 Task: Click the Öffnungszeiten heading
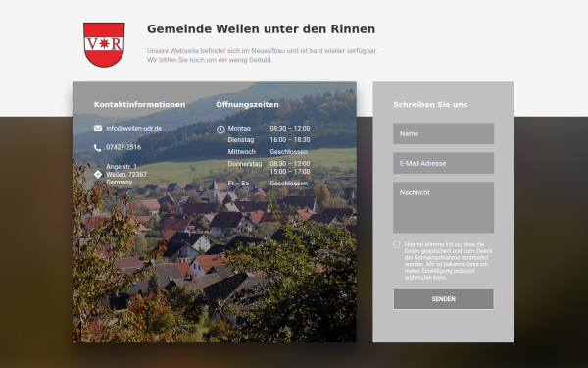247,104
